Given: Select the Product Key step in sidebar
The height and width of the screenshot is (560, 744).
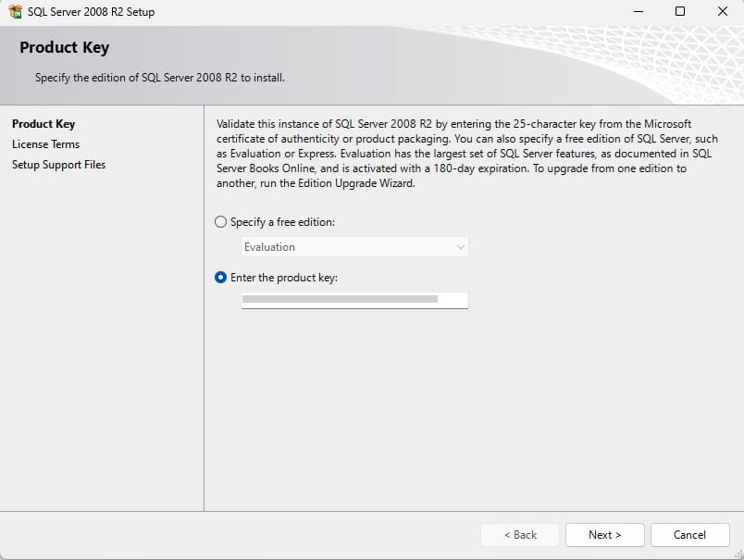Looking at the screenshot, I should point(43,124).
